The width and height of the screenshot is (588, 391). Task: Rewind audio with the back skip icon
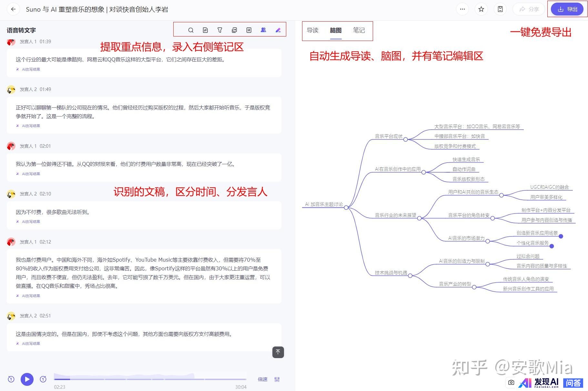[x=11, y=379]
